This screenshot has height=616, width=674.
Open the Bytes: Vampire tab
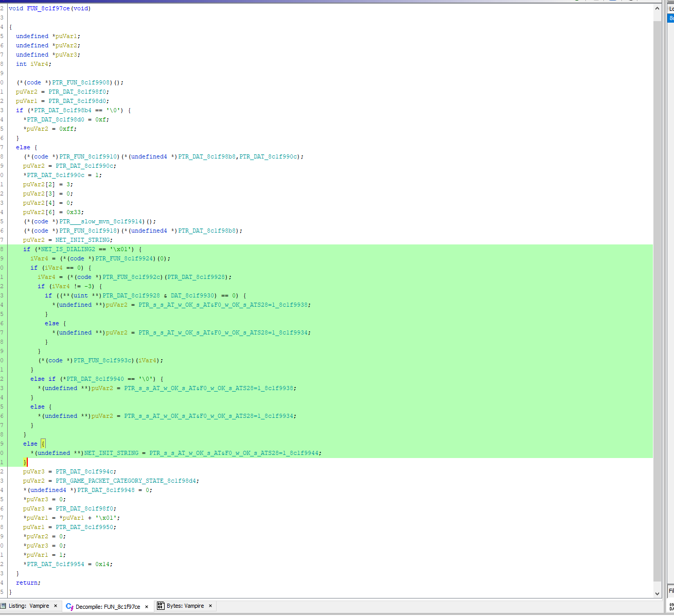(185, 606)
